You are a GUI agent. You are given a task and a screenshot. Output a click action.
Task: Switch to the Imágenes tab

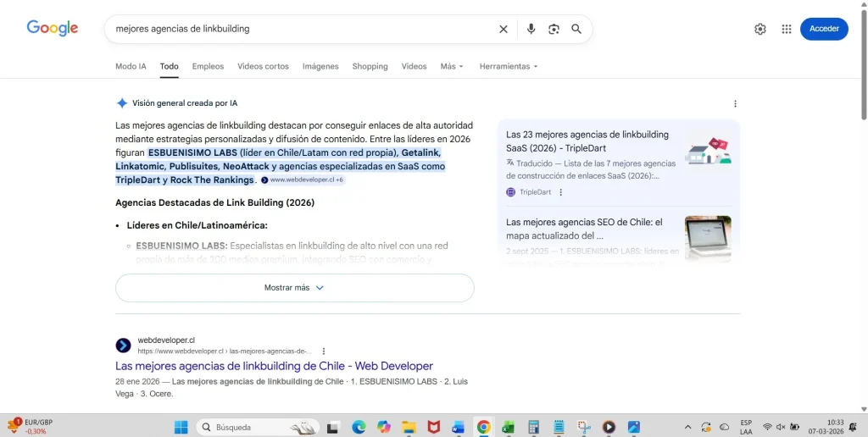[x=320, y=66]
